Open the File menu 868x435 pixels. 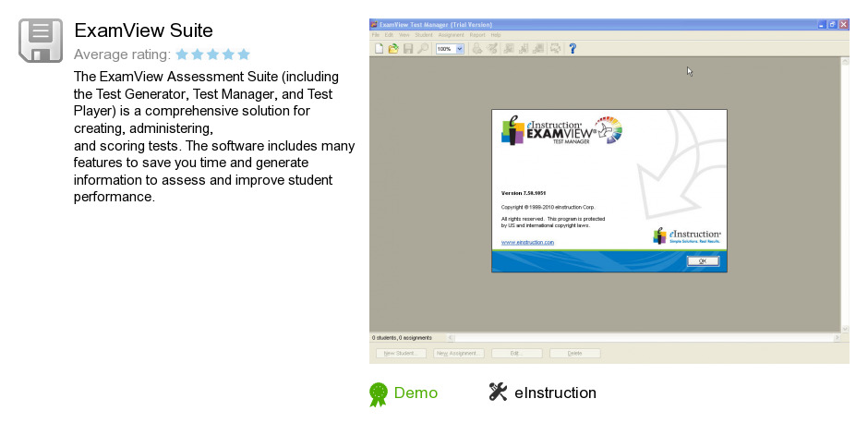pyautogui.click(x=376, y=35)
